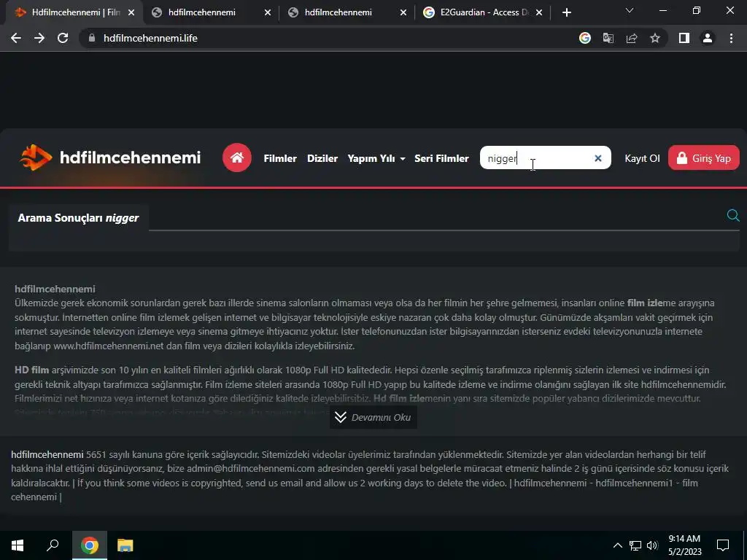Open the Filmler menu item
Screen dimensions: 747x560
pyautogui.click(x=280, y=158)
